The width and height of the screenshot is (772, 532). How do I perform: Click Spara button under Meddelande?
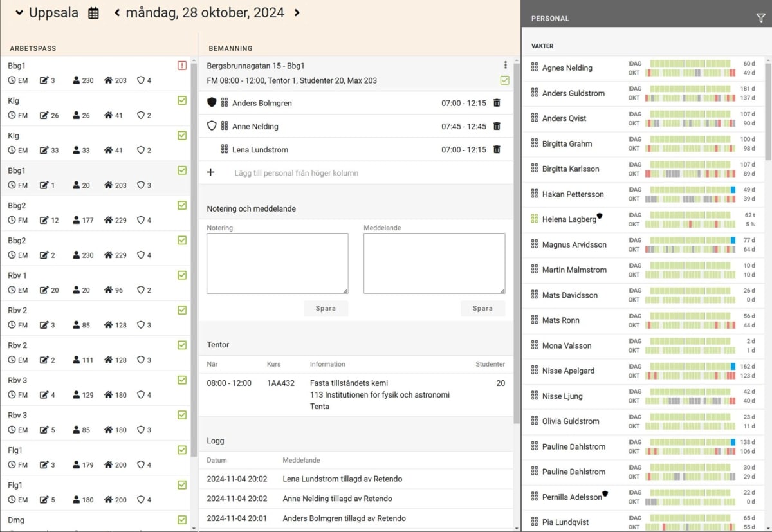pyautogui.click(x=482, y=308)
